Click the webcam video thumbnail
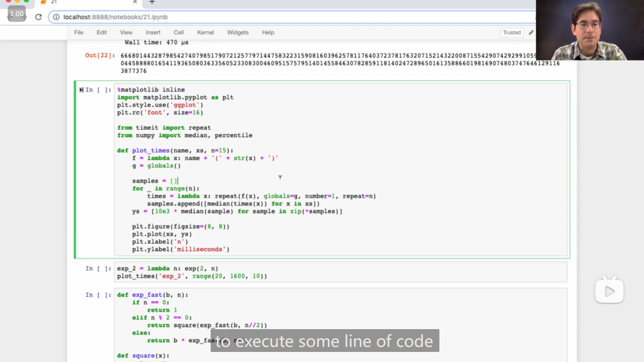This screenshot has width=644, height=362. click(590, 30)
